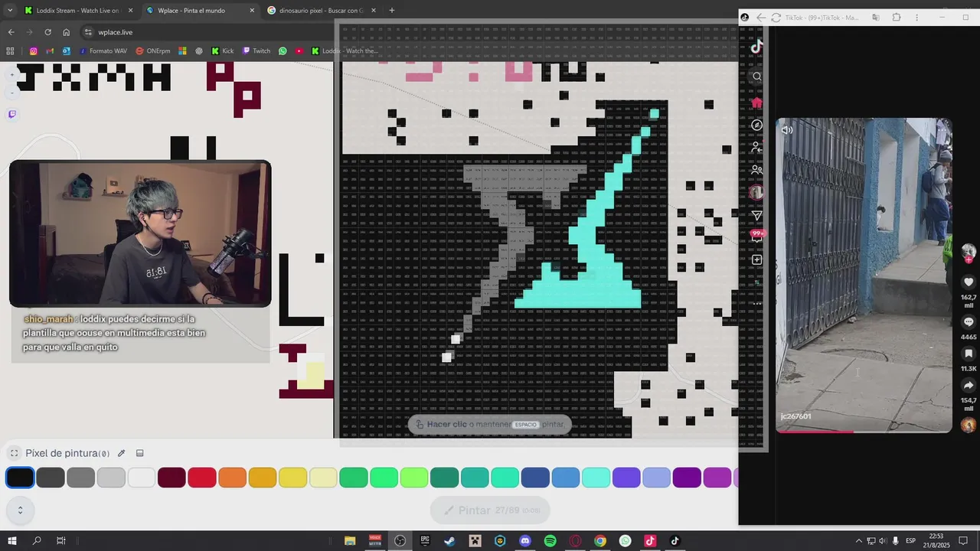Open TikTok upload plus icon
This screenshot has width=980, height=551.
(756, 259)
